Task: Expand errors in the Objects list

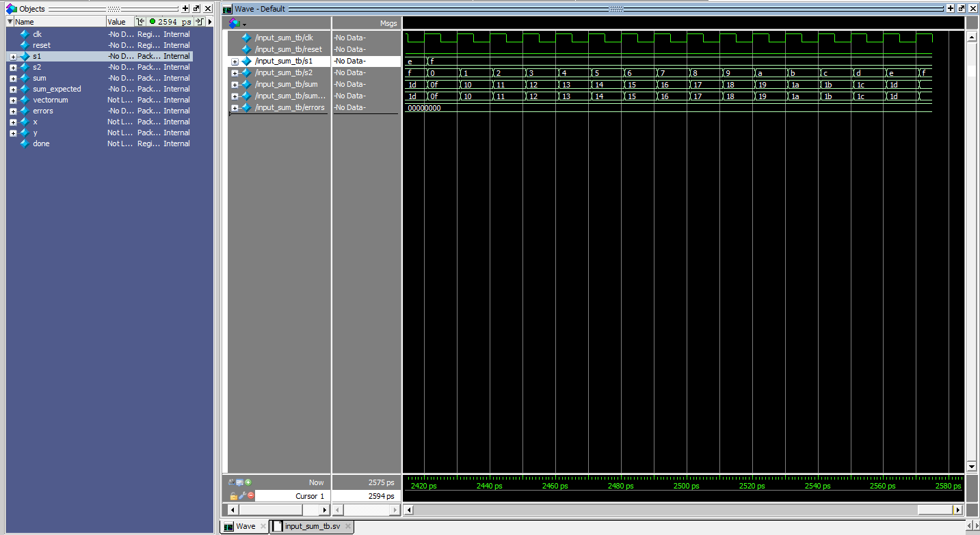Action: tap(13, 111)
